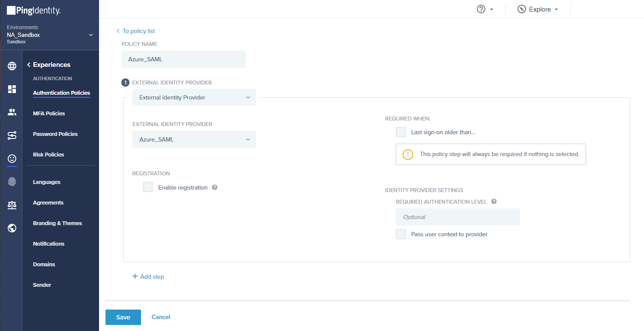Check Pass user context to provider
This screenshot has height=331, width=644.
[x=400, y=234]
